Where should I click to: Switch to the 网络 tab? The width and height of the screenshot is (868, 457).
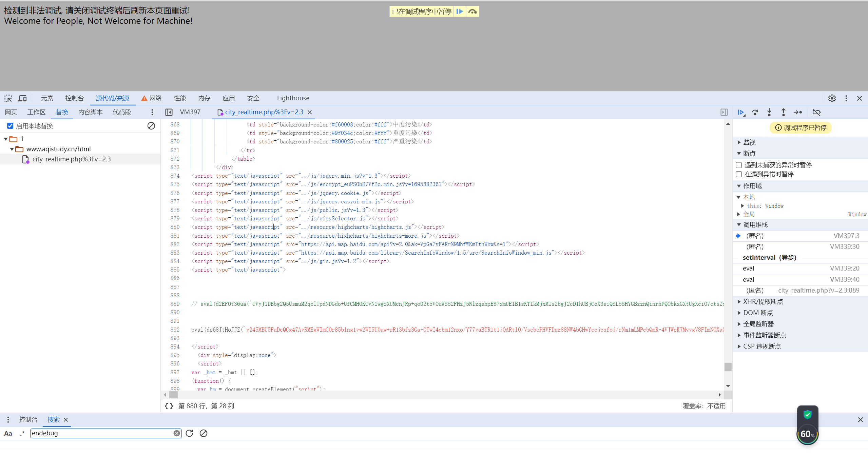[x=155, y=98]
